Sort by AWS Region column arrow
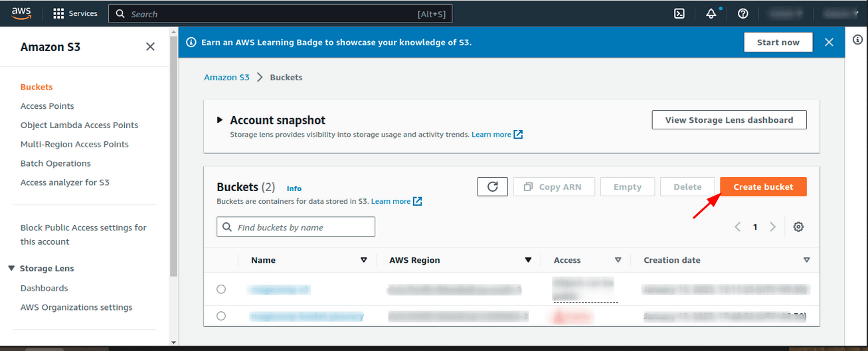 (x=528, y=260)
